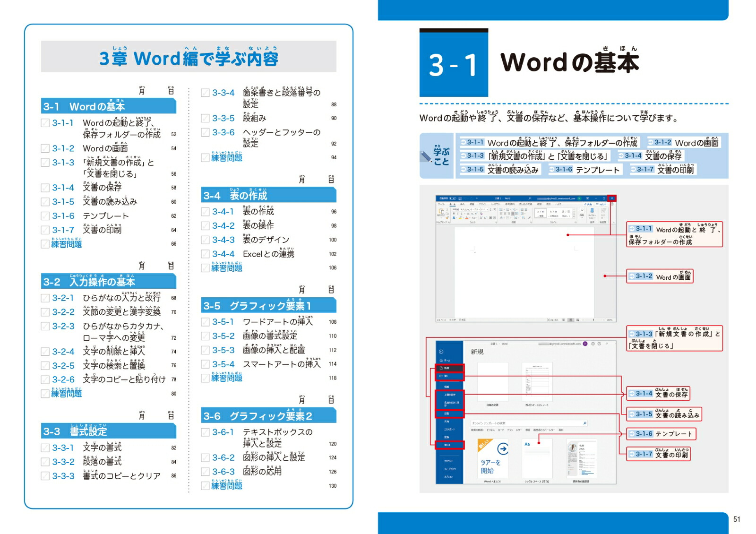Click the help question mark in backstage title bar

point(607,344)
